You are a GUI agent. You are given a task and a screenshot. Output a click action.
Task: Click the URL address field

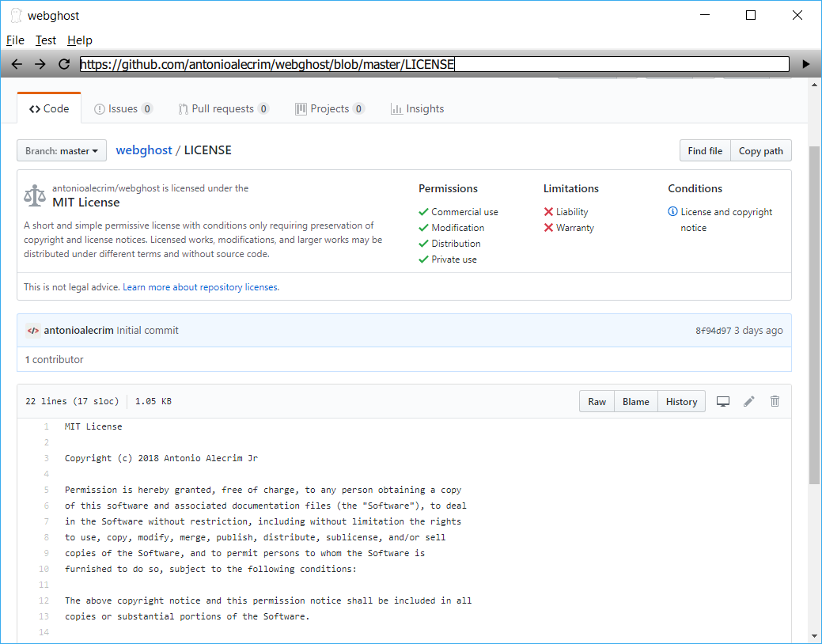click(x=434, y=65)
